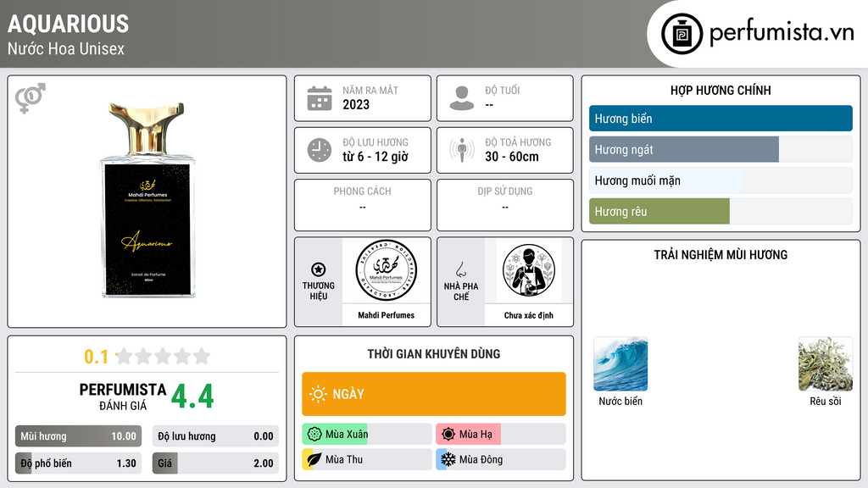Click the unisex gender symbol icon
Viewport: 868px width, 488px height.
pyautogui.click(x=31, y=98)
